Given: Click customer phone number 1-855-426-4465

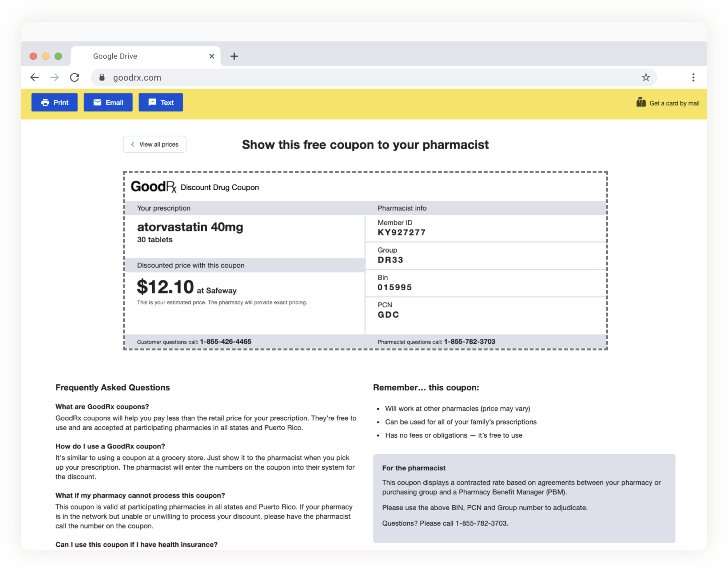Looking at the screenshot, I should (225, 341).
